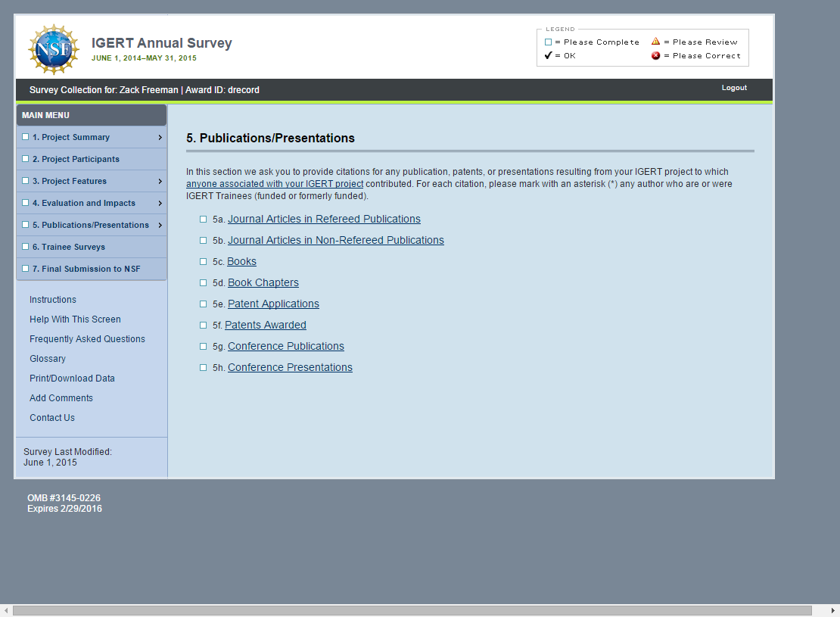The image size is (840, 617).
Task: Click status box beside 6. Trainee Surveys
Action: 25,247
